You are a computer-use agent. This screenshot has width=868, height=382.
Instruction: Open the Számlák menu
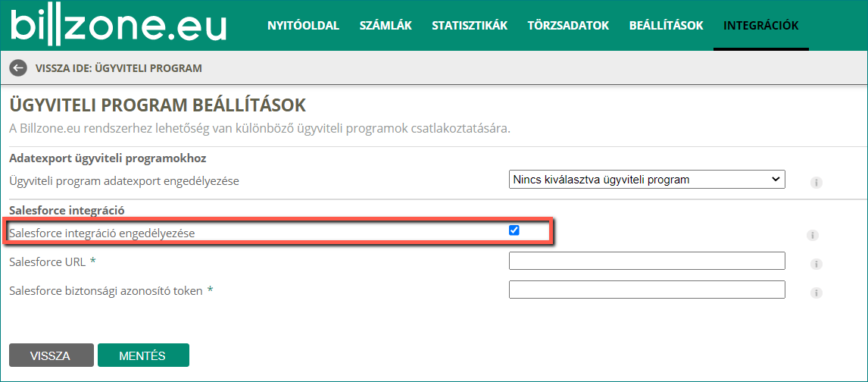coord(386,26)
